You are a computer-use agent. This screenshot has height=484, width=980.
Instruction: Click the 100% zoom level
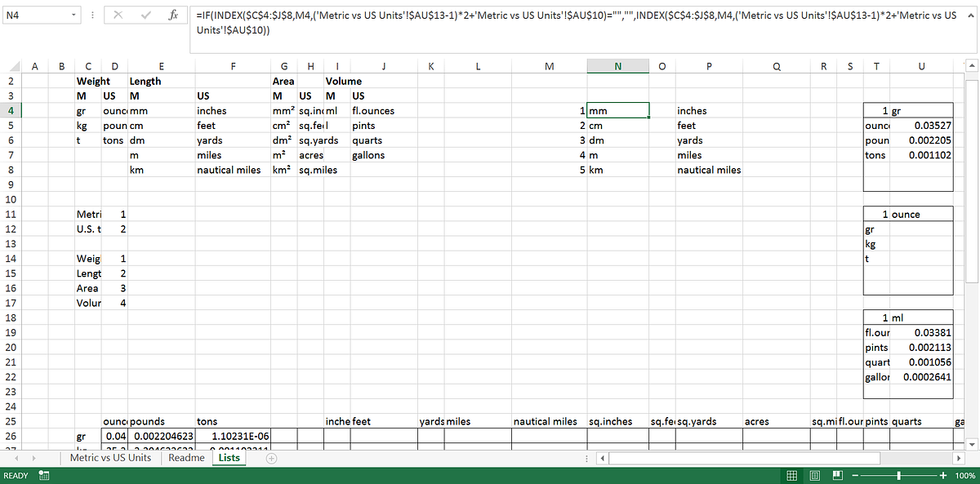(964, 476)
